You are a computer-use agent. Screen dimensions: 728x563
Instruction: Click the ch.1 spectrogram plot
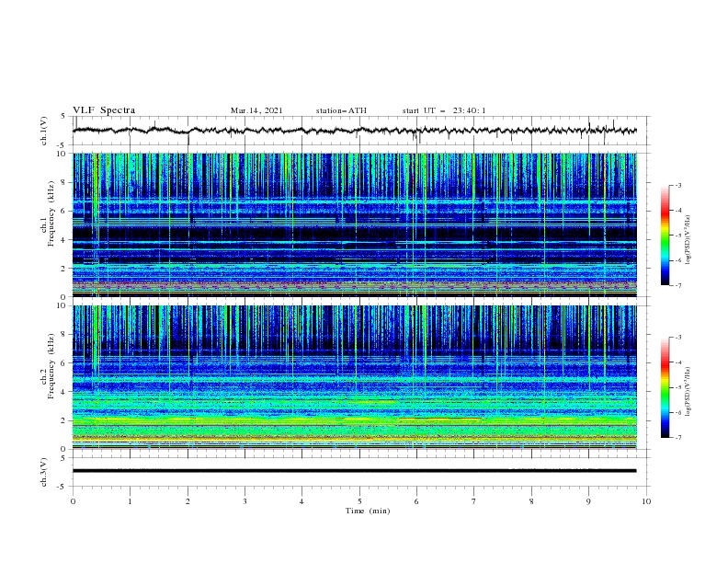click(355, 224)
